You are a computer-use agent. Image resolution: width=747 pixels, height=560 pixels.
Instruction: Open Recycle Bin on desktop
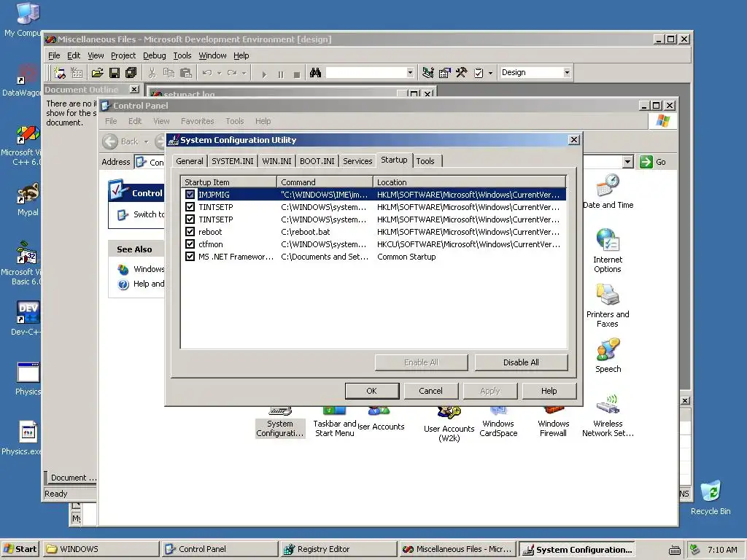[x=711, y=497]
